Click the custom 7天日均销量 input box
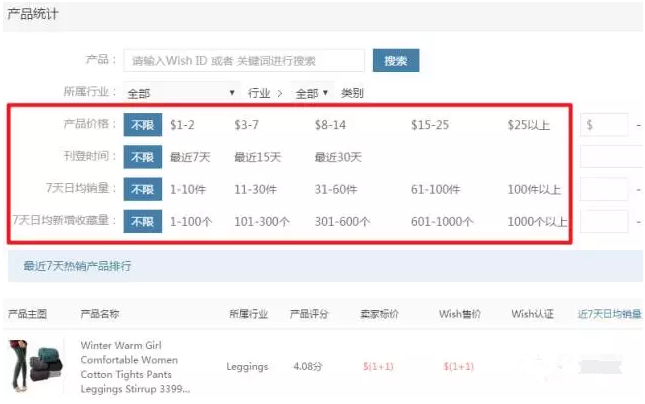Screen dimensions: 645x404 [604, 189]
